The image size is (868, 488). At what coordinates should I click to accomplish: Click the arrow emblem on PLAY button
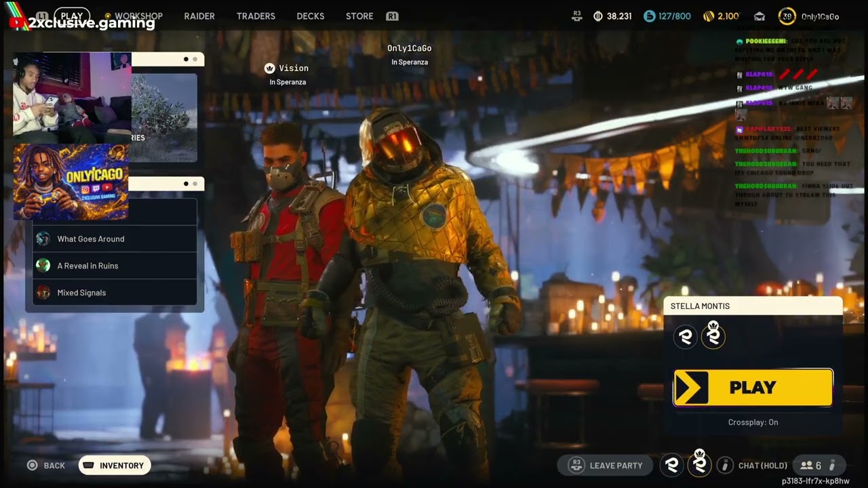(x=692, y=388)
